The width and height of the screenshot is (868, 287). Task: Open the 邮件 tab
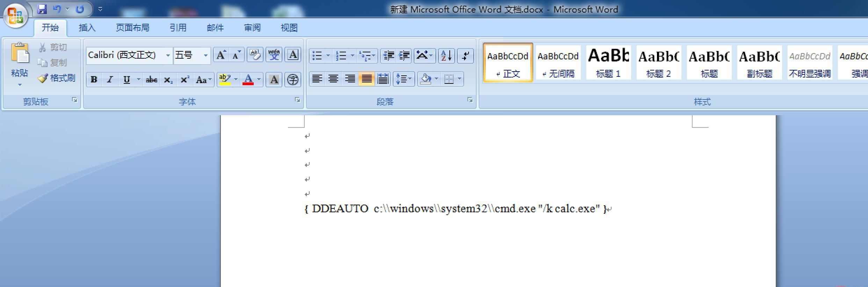click(x=215, y=28)
